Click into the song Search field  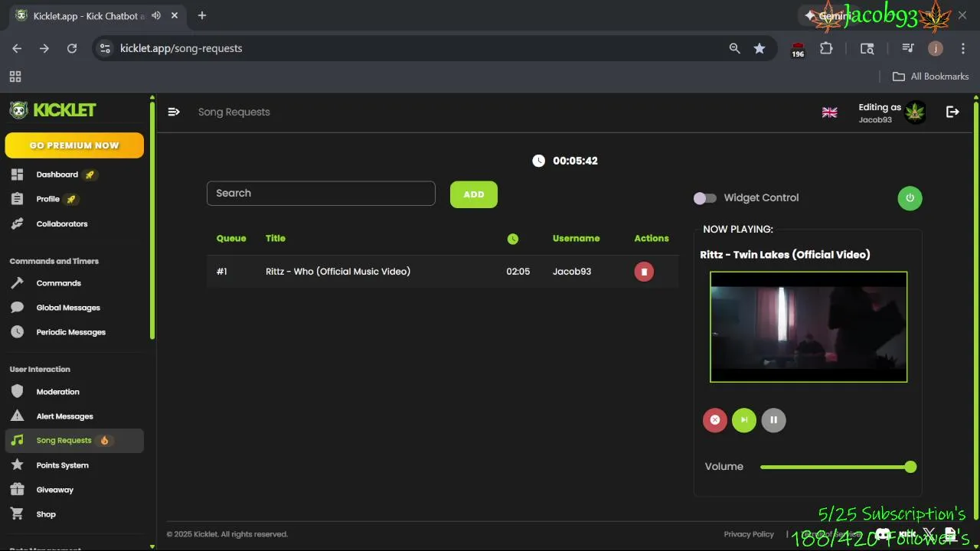point(321,193)
